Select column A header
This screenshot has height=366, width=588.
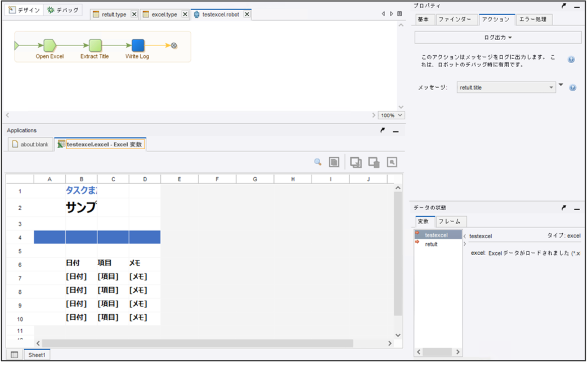[50, 179]
